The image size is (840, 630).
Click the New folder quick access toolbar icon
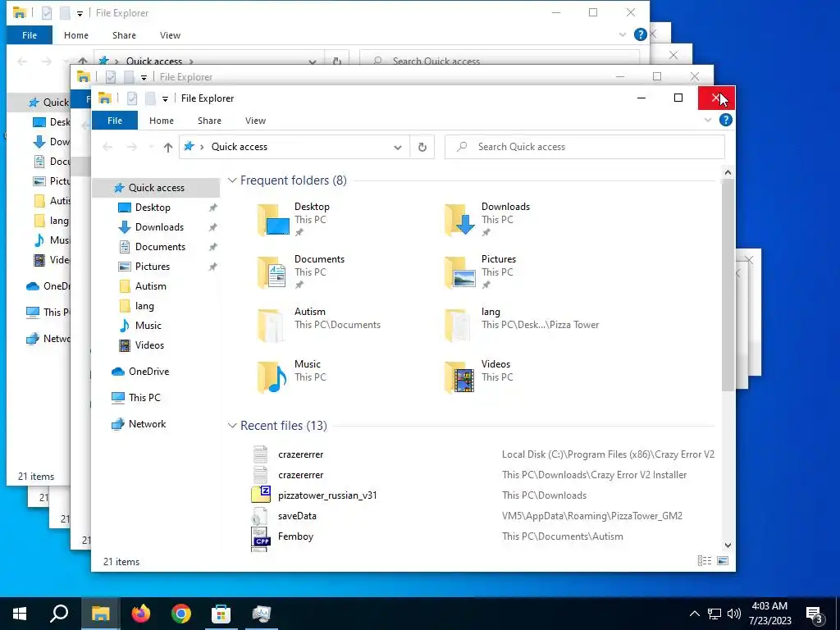[x=151, y=98]
